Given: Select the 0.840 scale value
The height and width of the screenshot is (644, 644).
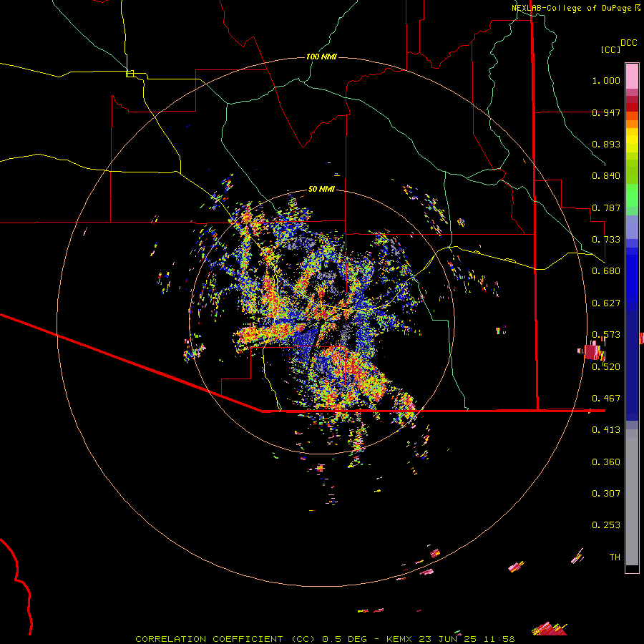Looking at the screenshot, I should coord(606,176).
